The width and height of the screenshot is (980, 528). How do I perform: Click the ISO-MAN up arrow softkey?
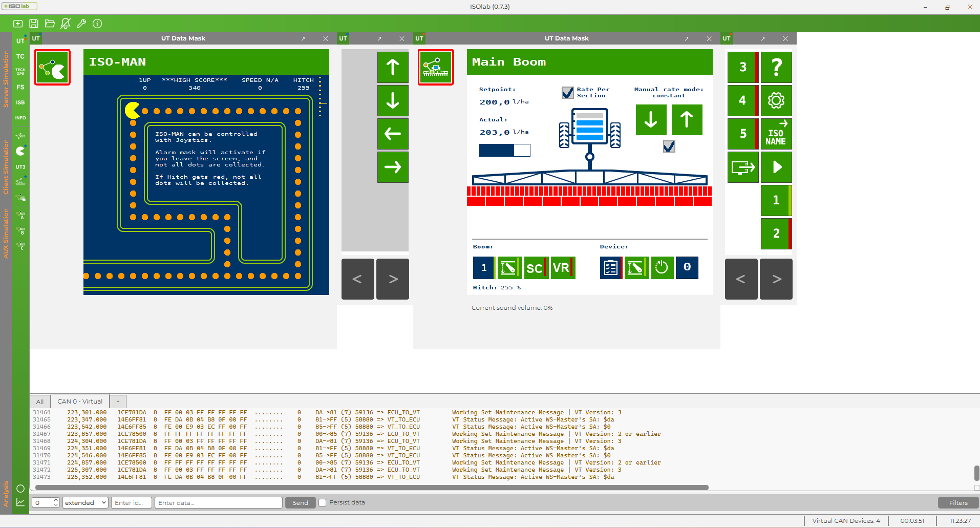pyautogui.click(x=393, y=67)
